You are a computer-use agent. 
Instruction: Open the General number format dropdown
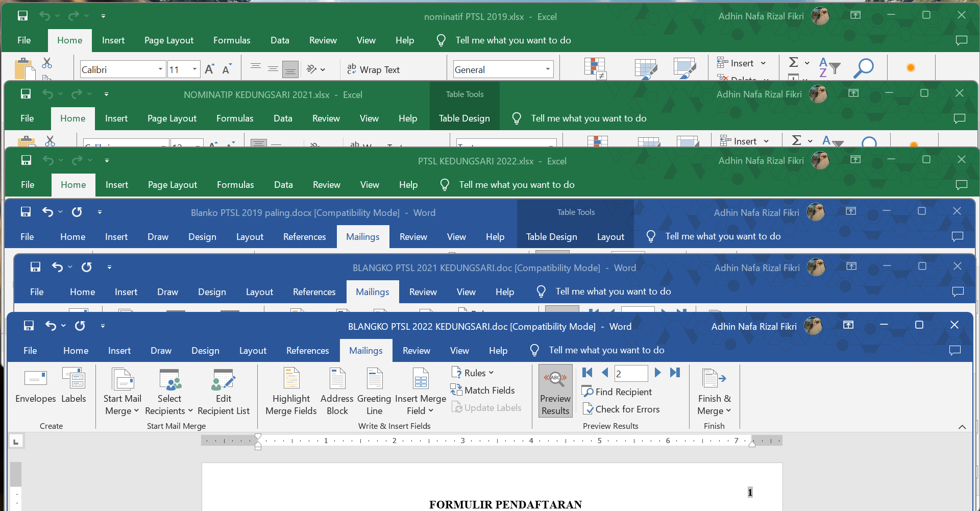548,69
